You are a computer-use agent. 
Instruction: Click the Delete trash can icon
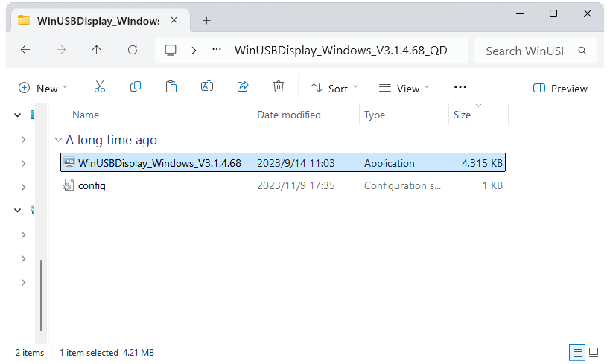(279, 87)
